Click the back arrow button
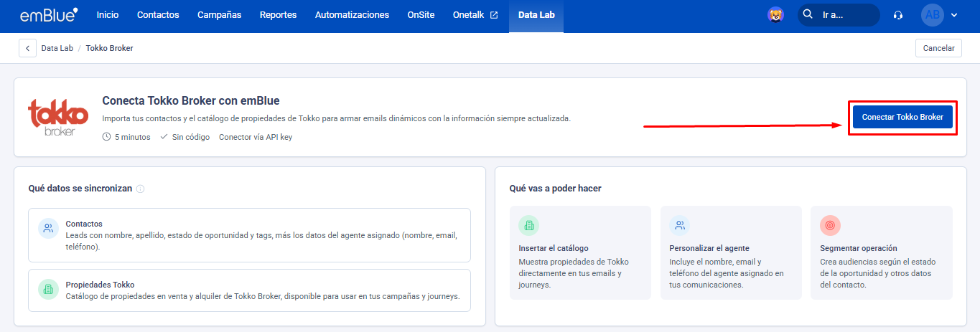 (x=27, y=48)
